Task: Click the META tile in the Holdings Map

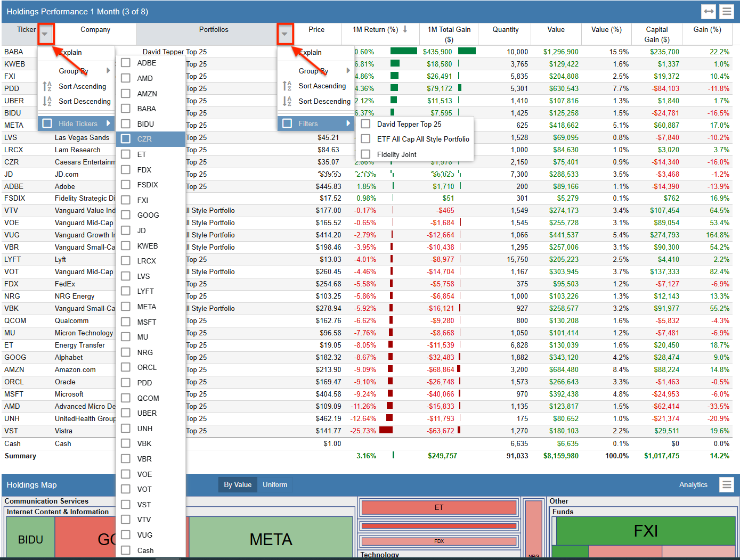Action: click(271, 539)
